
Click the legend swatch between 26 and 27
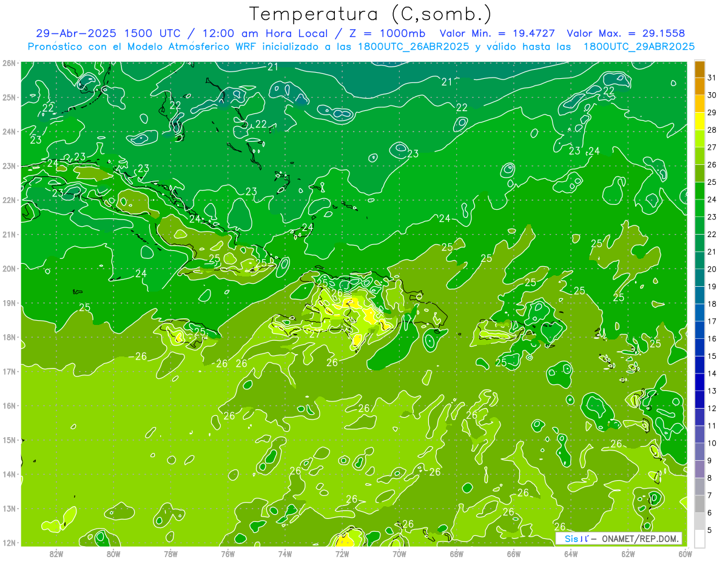699,156
